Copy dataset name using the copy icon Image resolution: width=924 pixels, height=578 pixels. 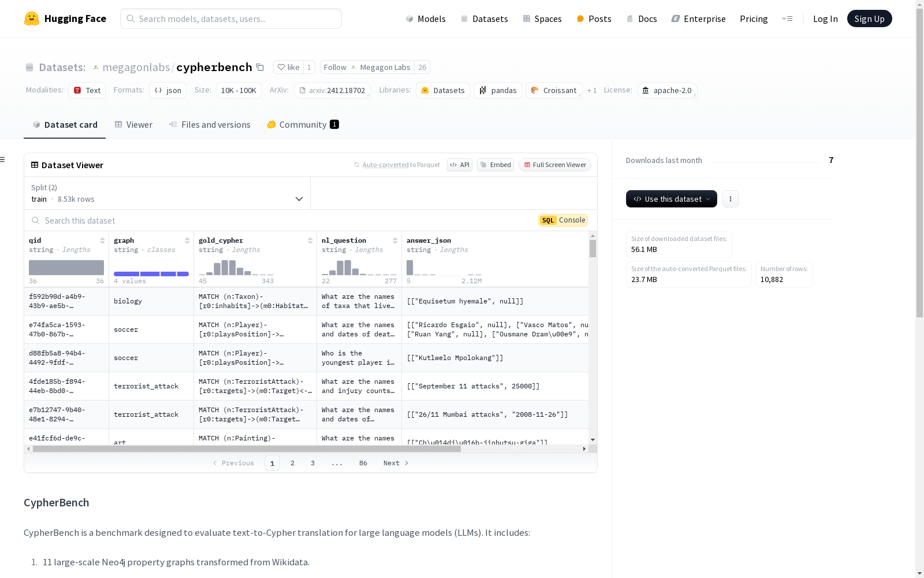coord(260,67)
